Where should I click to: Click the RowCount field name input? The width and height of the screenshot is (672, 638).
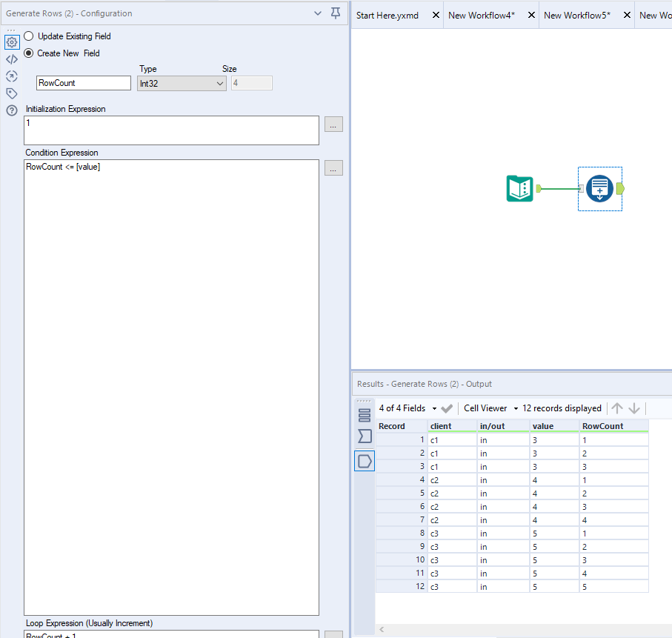coord(83,83)
